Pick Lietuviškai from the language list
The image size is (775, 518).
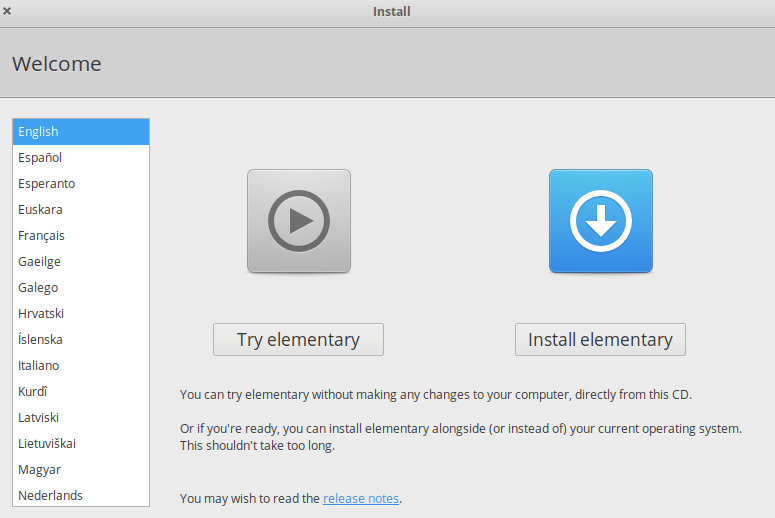(81, 443)
